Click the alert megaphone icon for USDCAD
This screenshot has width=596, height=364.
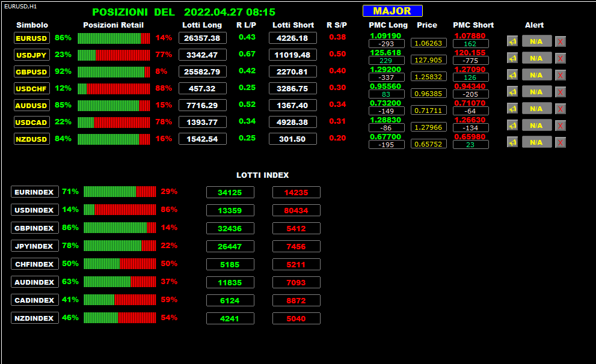pos(512,126)
